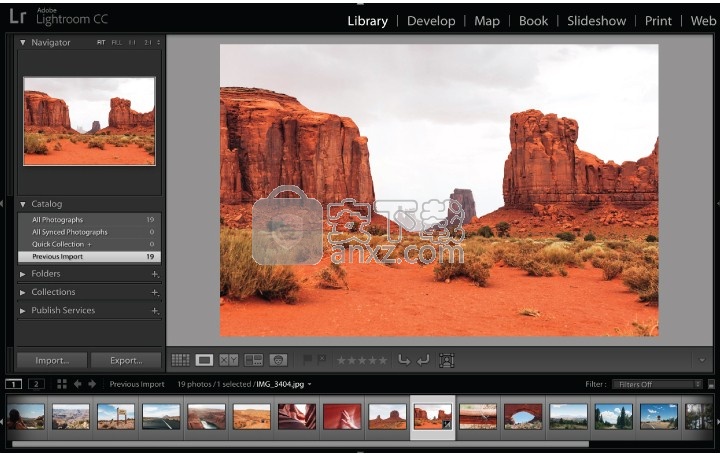Set Navigator zoom to FIT
720x454 pixels.
click(x=101, y=42)
